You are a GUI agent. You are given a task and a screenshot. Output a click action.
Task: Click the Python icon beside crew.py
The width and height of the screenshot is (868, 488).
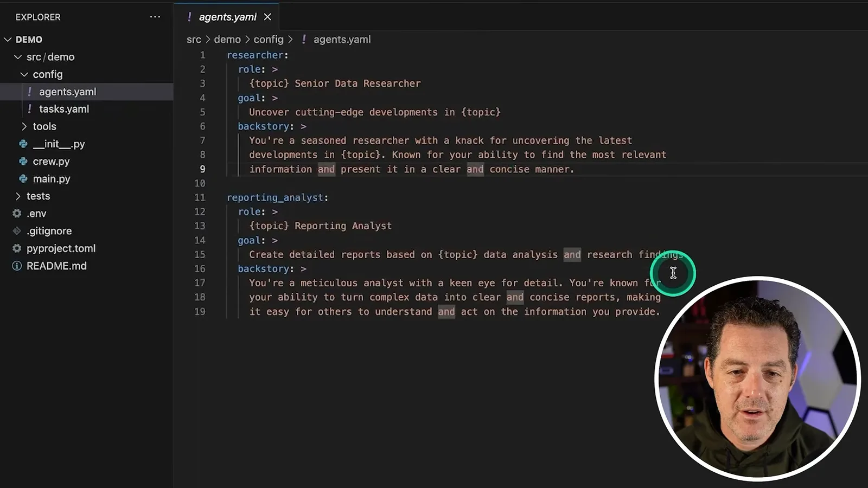pos(23,161)
